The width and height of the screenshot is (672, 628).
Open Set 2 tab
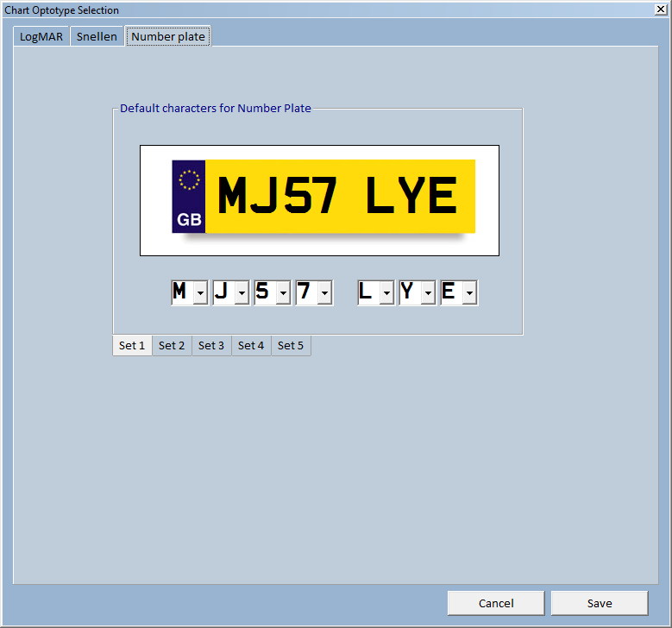tap(172, 346)
